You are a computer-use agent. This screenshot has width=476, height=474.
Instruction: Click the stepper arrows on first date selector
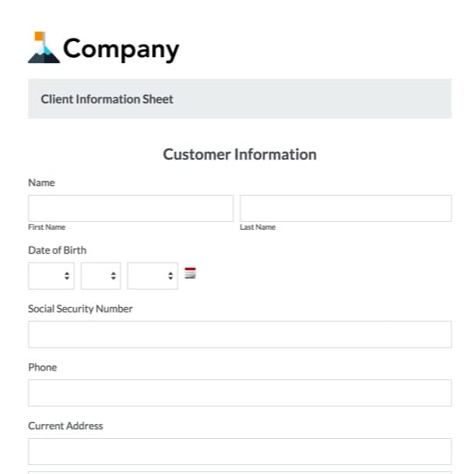[x=67, y=276]
